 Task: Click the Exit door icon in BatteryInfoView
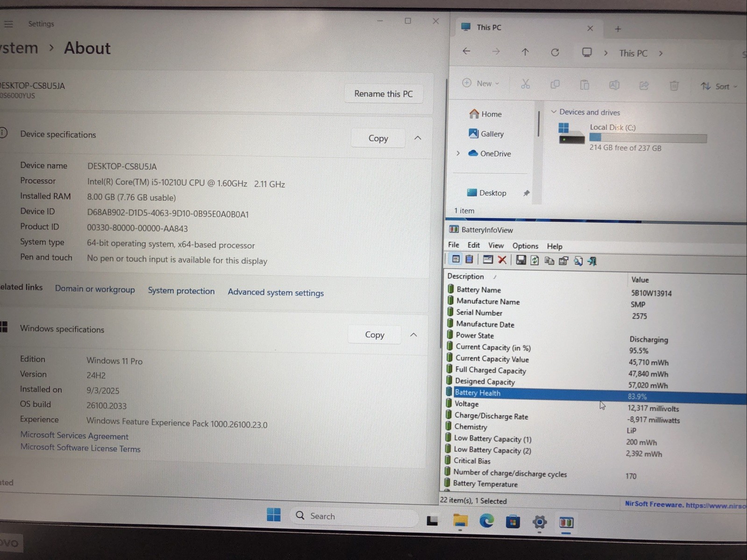pyautogui.click(x=592, y=261)
